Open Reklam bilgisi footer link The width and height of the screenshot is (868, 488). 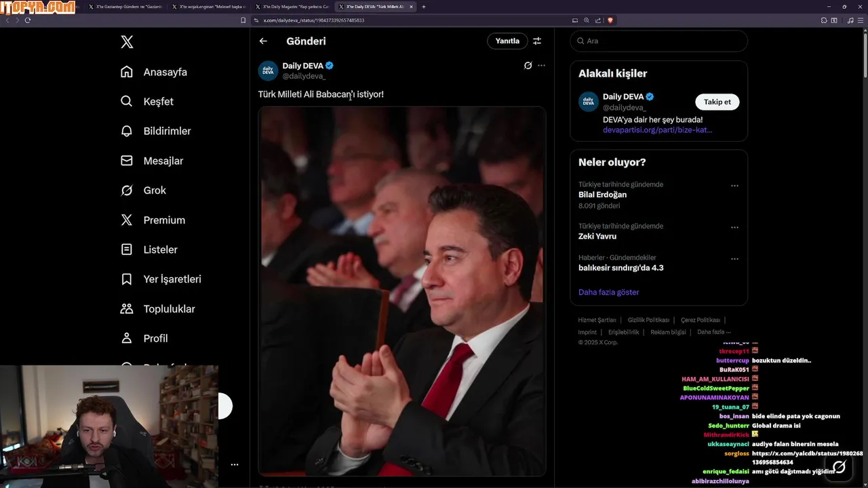click(668, 332)
